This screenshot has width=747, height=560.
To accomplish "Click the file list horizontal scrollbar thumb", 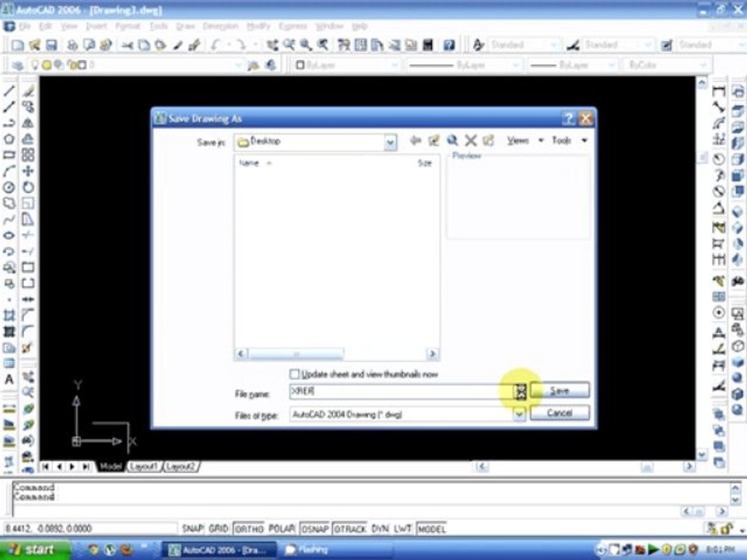I will click(296, 354).
